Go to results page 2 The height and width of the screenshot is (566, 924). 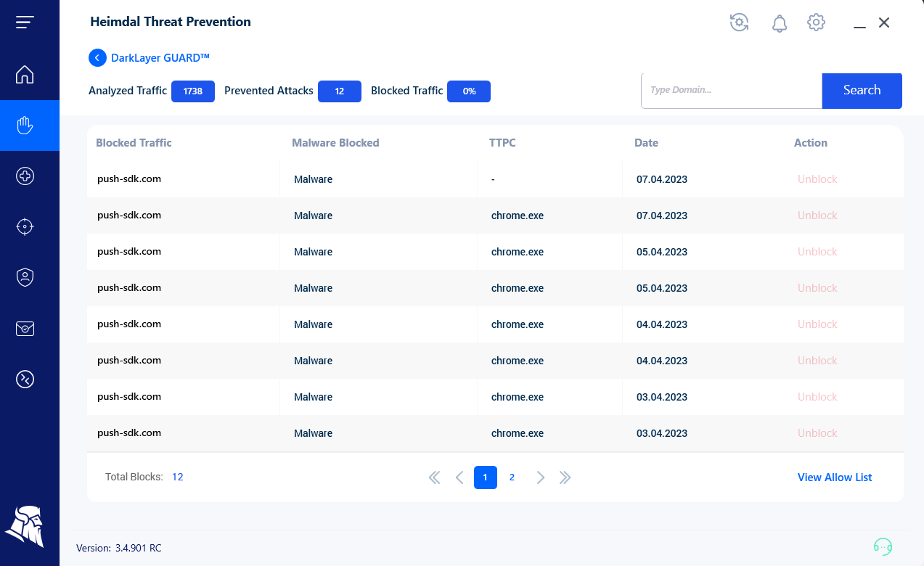pyautogui.click(x=512, y=477)
